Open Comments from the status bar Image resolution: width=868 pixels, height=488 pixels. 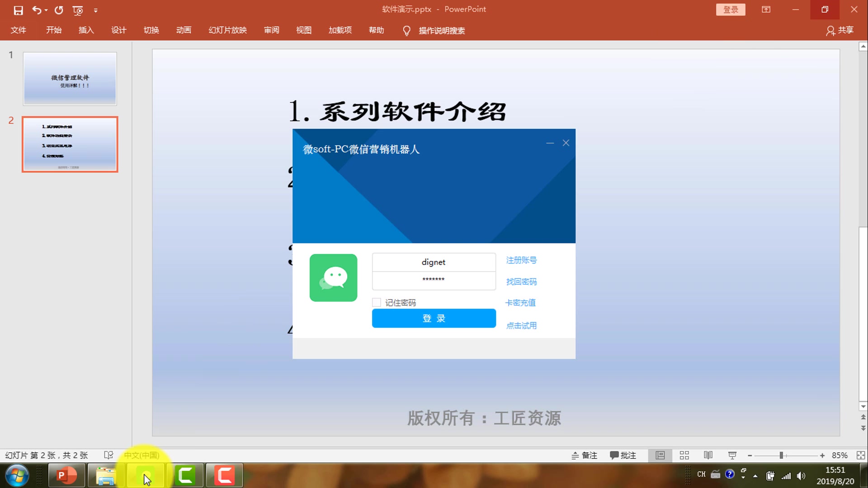tap(623, 455)
